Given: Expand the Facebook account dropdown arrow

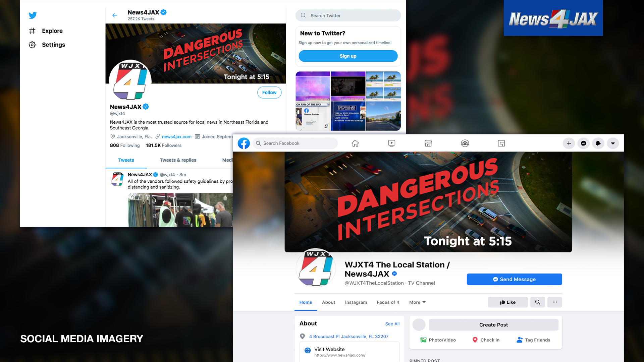Looking at the screenshot, I should coord(613,143).
